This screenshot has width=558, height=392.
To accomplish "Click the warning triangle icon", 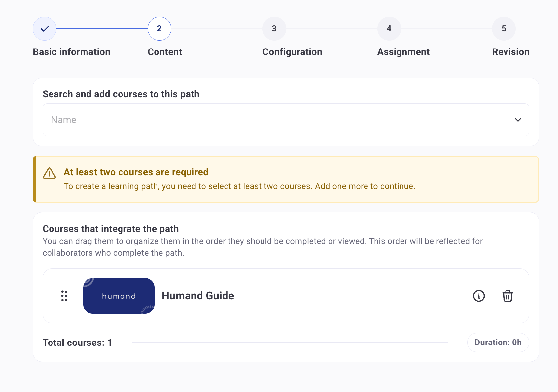I will 50,173.
